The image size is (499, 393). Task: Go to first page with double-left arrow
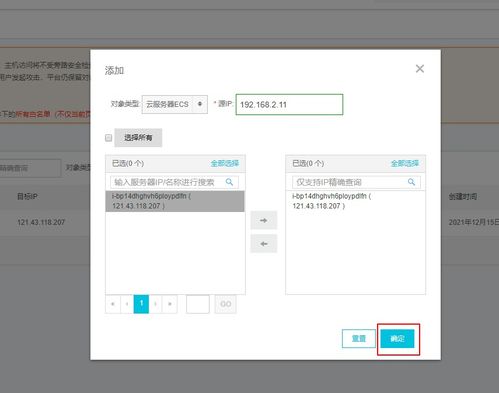click(113, 304)
